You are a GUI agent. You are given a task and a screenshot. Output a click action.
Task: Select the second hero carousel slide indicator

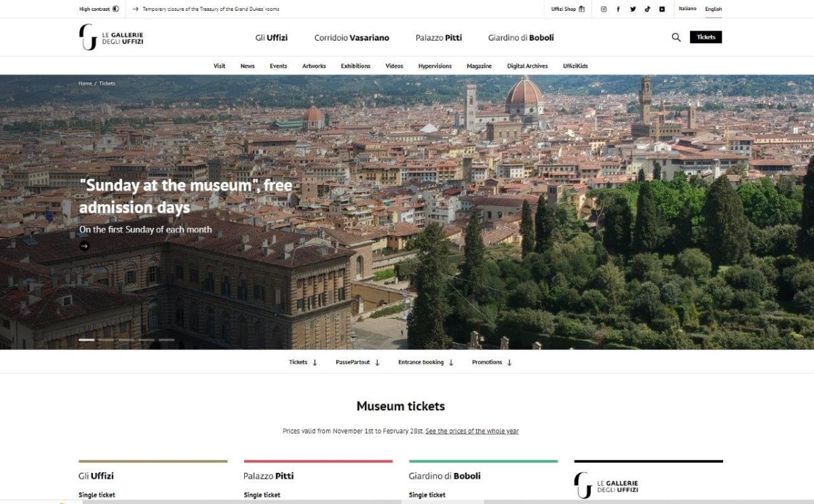click(x=106, y=340)
